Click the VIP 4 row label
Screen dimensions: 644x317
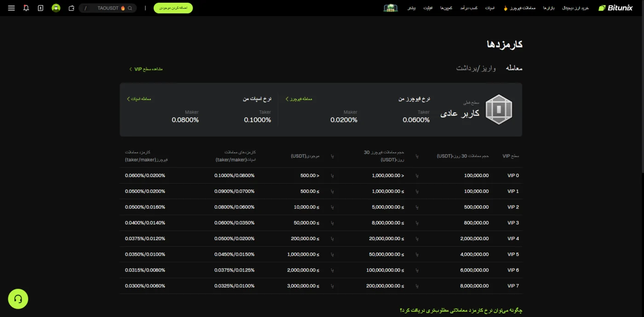point(513,239)
